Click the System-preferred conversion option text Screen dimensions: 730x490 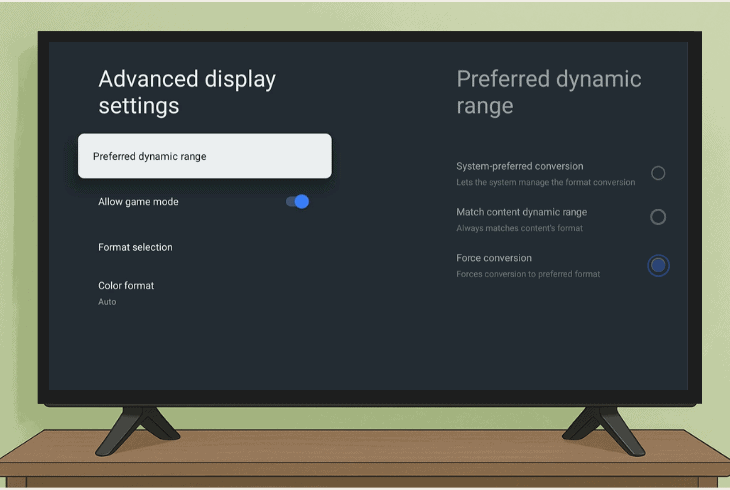tap(520, 166)
